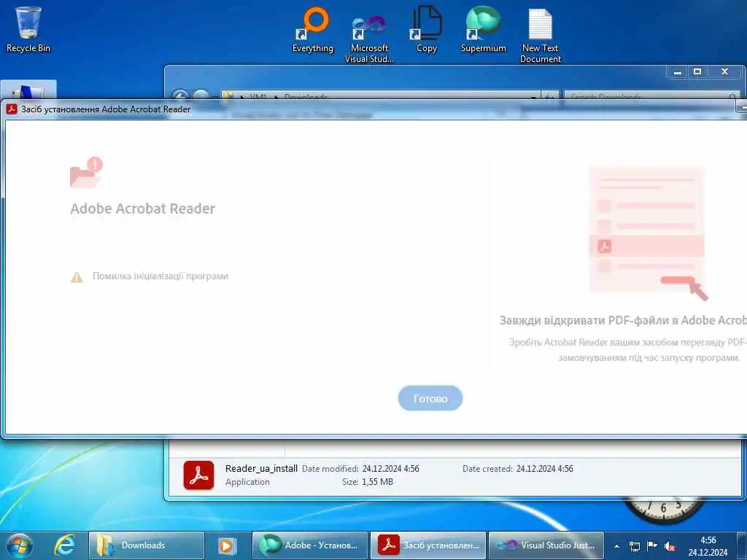Image resolution: width=747 pixels, height=560 pixels.
Task: Maximize the Downloads Explorer window
Action: tap(697, 72)
